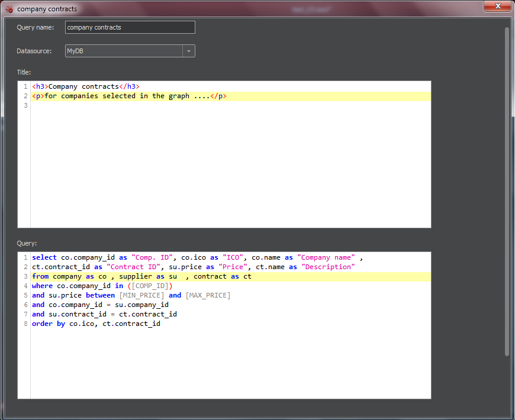Click inside the Query name input field
The width and height of the screenshot is (515, 420).
pyautogui.click(x=129, y=27)
